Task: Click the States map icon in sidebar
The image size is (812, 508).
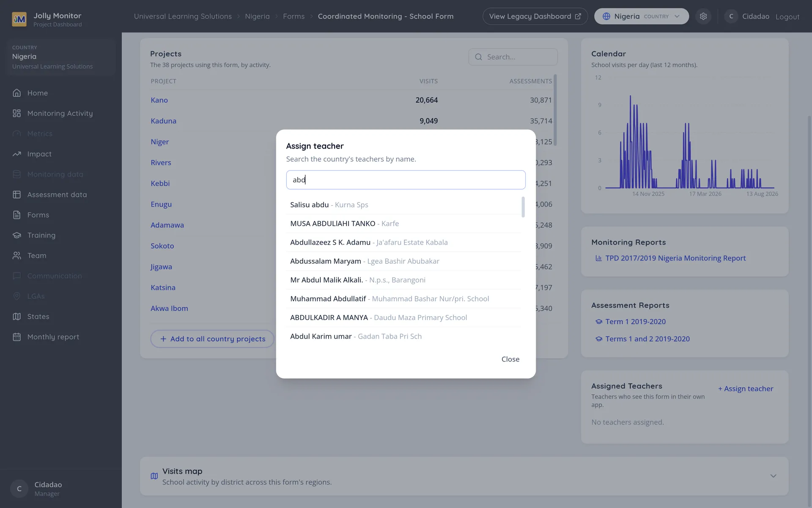Action: 17,317
